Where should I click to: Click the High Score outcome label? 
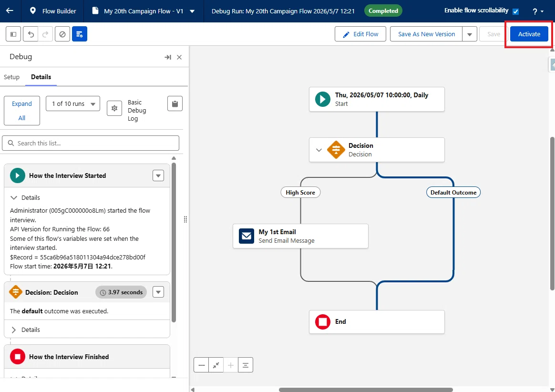point(300,192)
